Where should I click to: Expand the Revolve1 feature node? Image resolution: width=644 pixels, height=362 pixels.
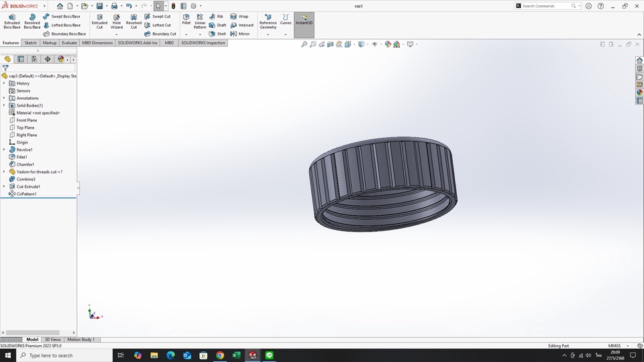click(x=4, y=149)
